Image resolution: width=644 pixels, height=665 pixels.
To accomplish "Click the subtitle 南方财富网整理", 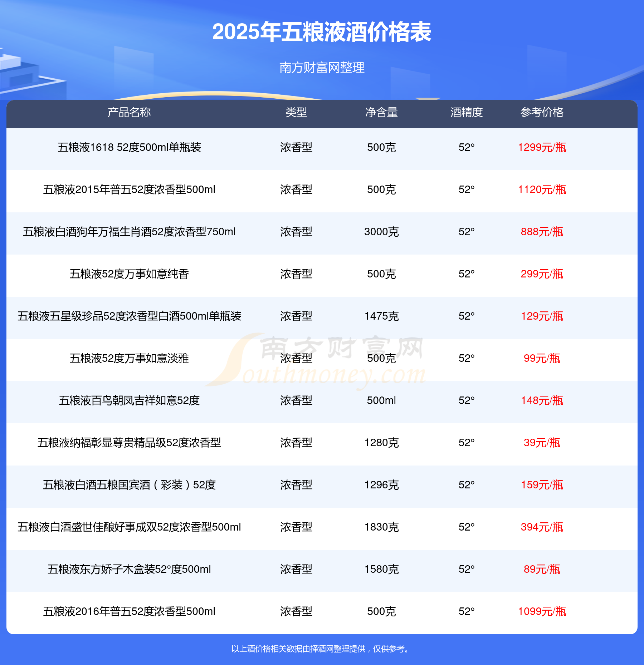I will click(x=322, y=68).
